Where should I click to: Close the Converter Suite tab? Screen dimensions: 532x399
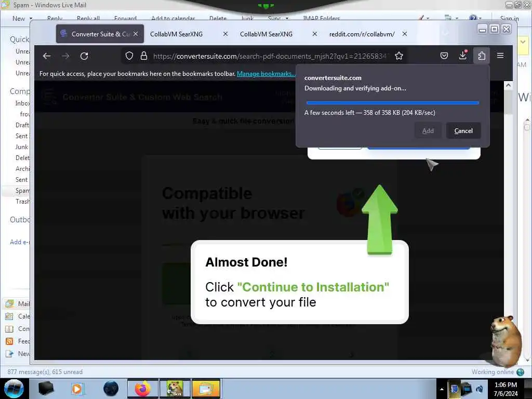[x=136, y=34]
